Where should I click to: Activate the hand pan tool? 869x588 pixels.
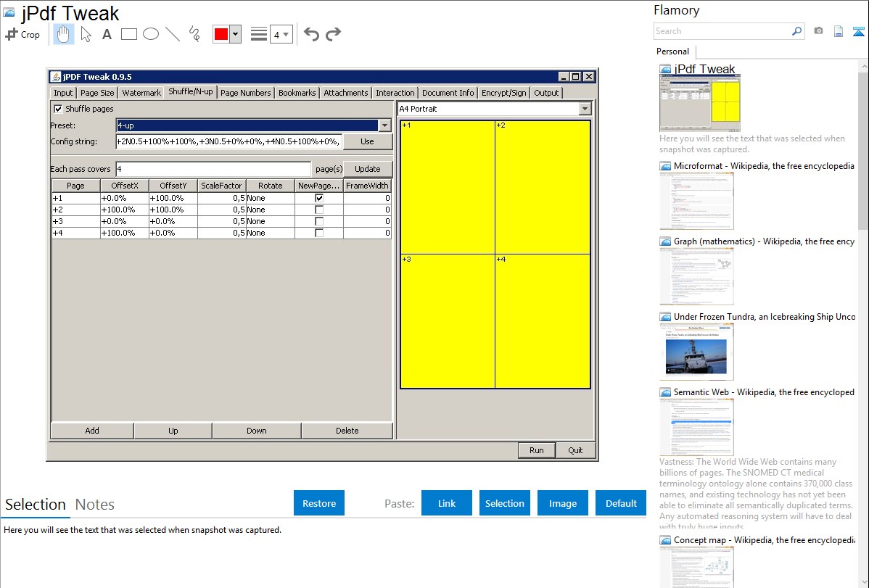tap(64, 34)
